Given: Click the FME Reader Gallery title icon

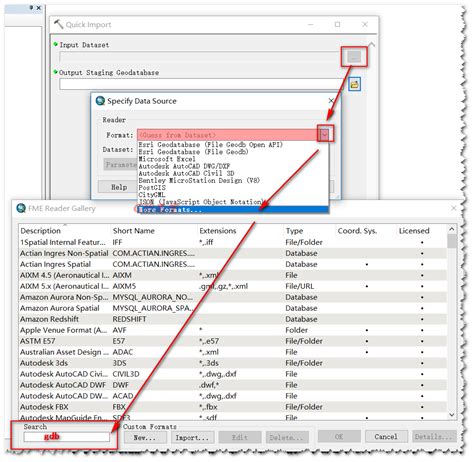Looking at the screenshot, I should point(21,208).
